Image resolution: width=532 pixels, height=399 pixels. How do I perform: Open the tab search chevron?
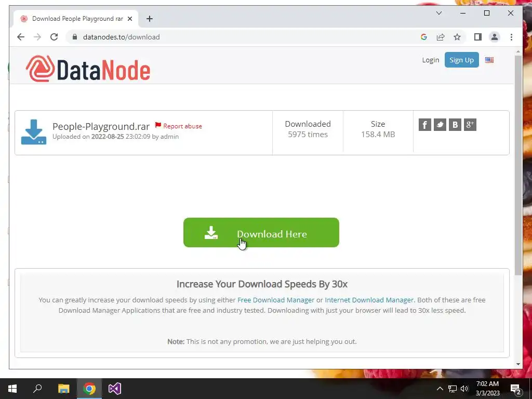439,13
